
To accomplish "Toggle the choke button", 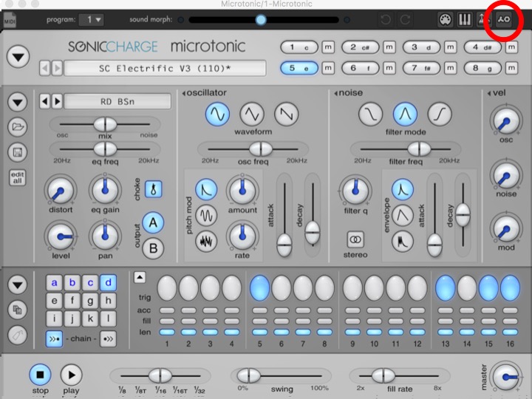I will click(x=154, y=189).
